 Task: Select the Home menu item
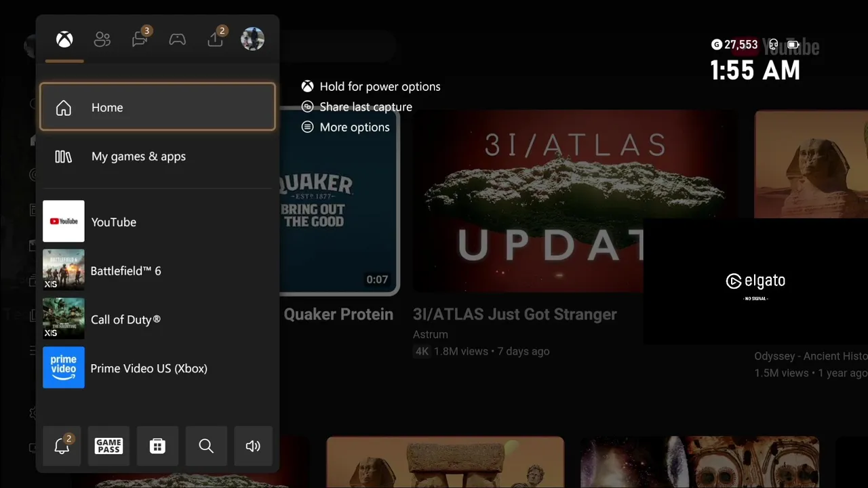[157, 107]
